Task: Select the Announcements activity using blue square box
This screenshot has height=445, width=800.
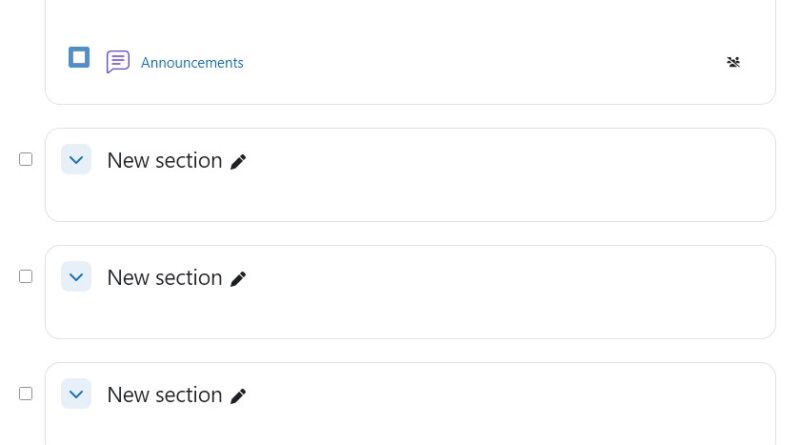Action: point(79,57)
